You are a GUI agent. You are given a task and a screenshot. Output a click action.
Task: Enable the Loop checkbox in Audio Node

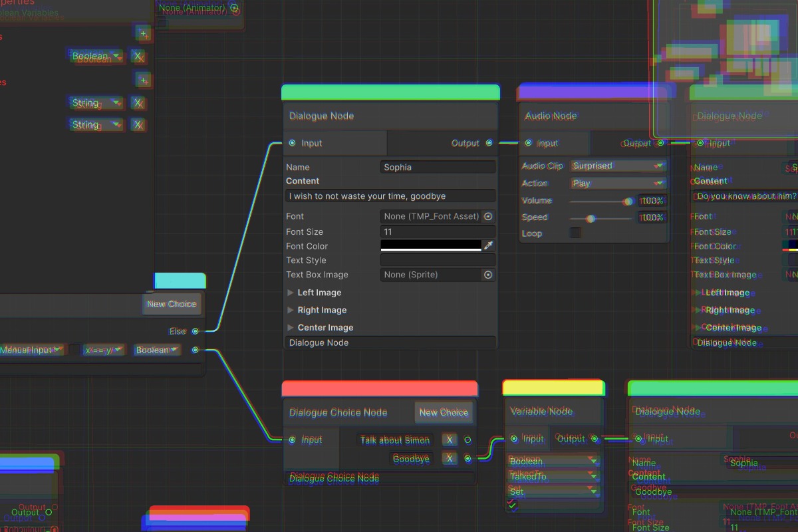click(575, 233)
